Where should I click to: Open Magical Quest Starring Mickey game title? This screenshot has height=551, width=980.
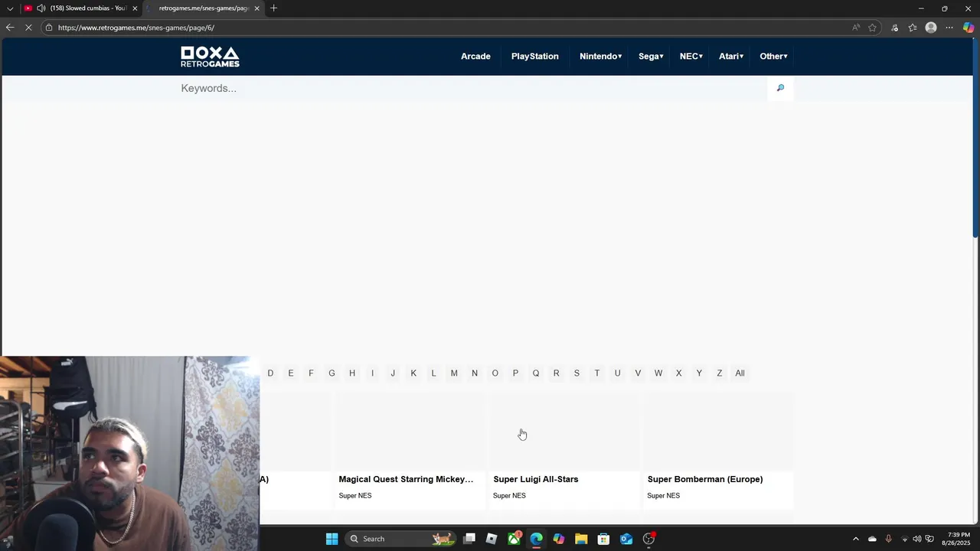pos(406,479)
